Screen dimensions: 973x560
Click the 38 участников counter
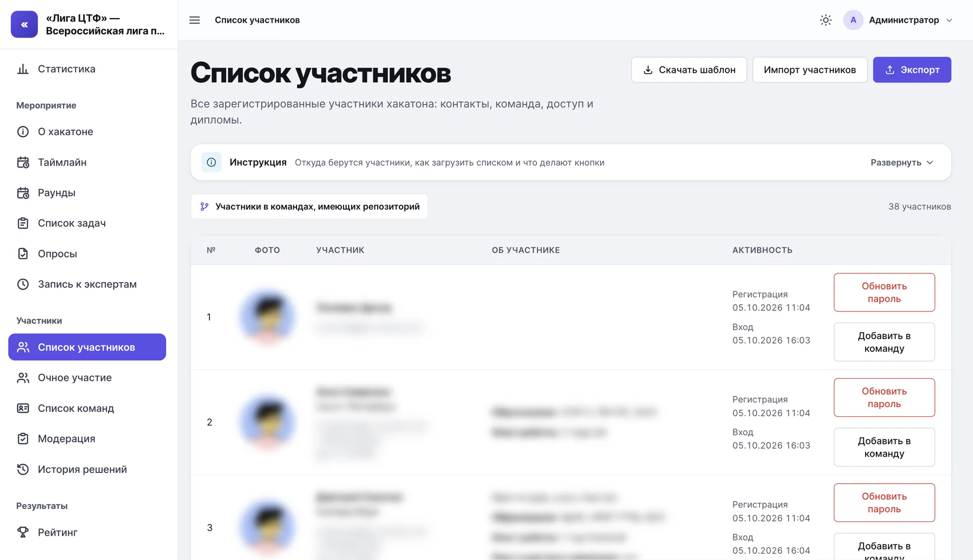[x=919, y=207]
